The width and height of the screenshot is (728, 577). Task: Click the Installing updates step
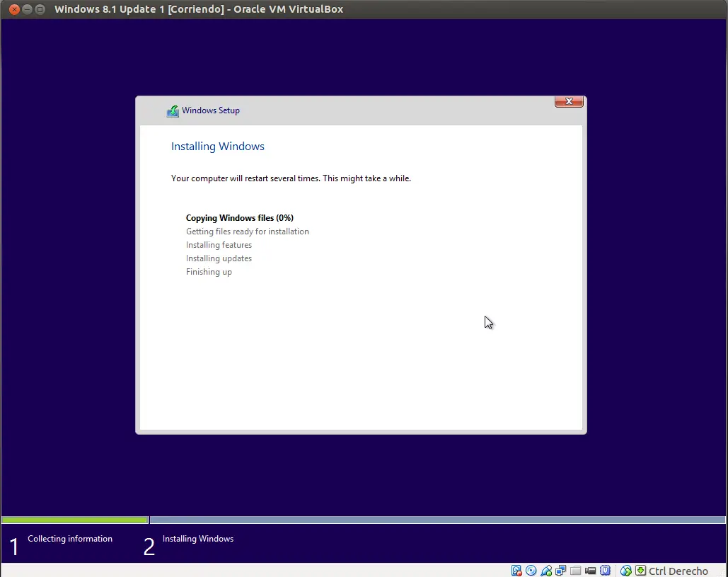click(219, 258)
